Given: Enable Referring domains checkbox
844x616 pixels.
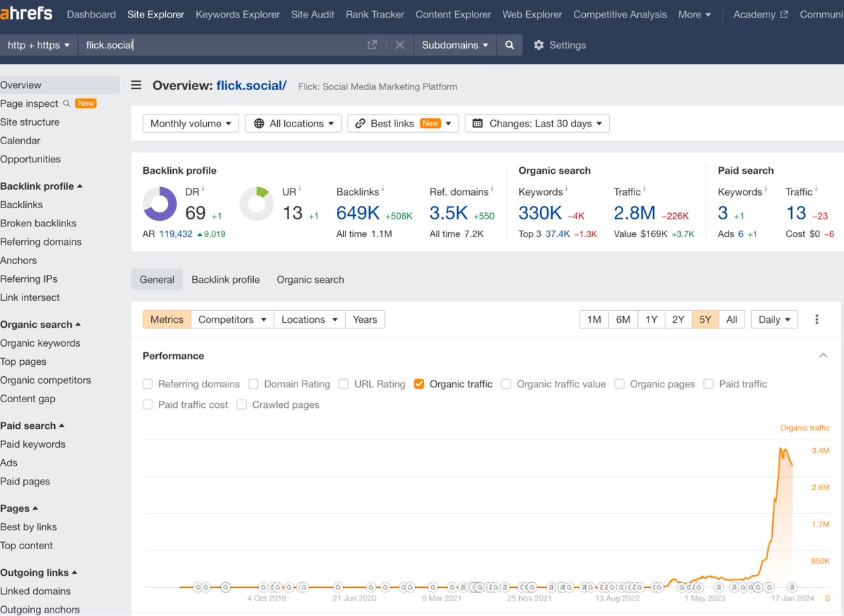Looking at the screenshot, I should (x=148, y=384).
